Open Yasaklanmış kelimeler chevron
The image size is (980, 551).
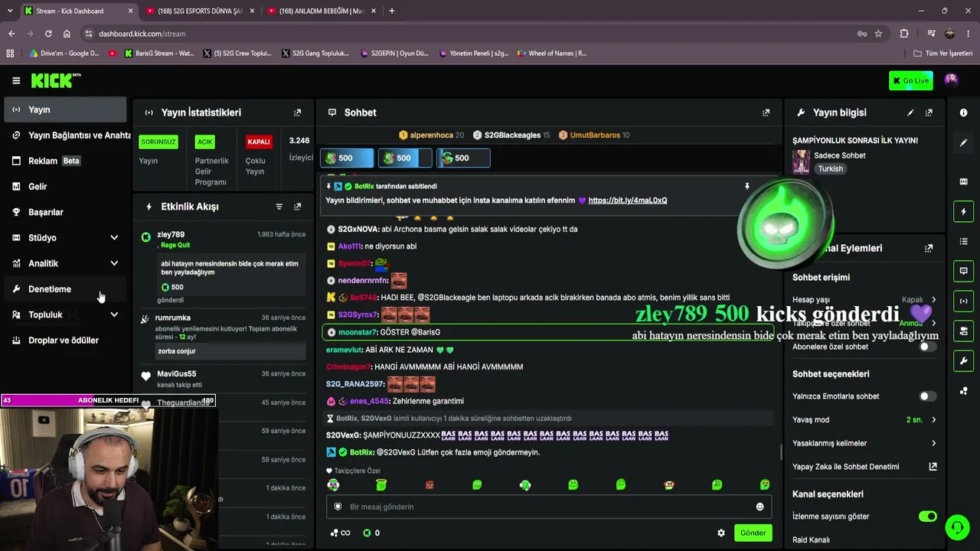click(x=933, y=443)
